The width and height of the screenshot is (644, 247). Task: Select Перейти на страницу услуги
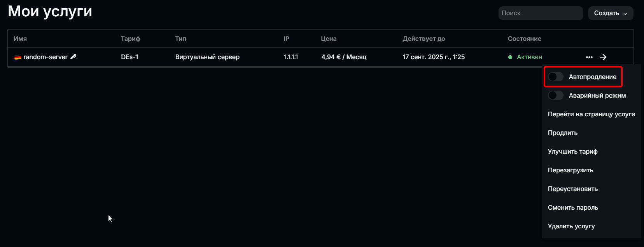click(x=591, y=114)
